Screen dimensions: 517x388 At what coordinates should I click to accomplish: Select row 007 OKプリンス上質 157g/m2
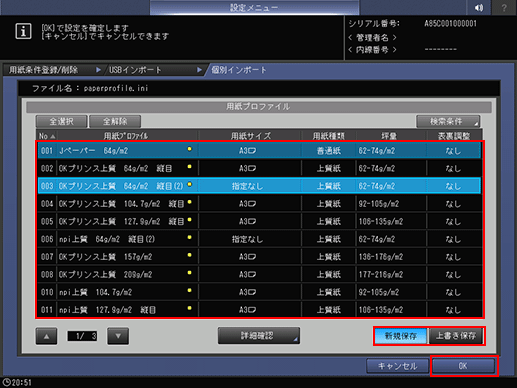pyautogui.click(x=259, y=257)
